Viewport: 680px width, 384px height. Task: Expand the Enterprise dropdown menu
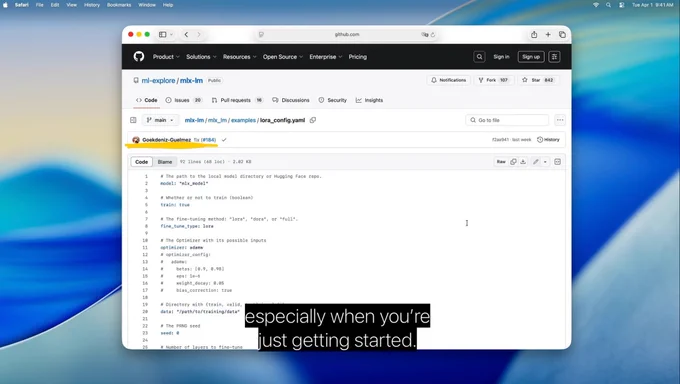pos(326,57)
